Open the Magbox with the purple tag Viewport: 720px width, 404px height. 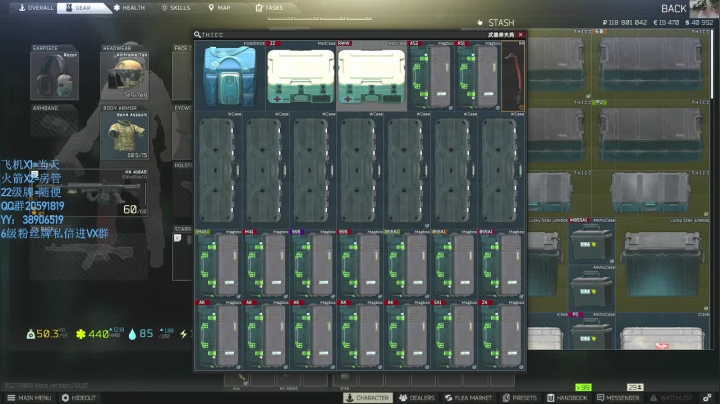(x=313, y=264)
